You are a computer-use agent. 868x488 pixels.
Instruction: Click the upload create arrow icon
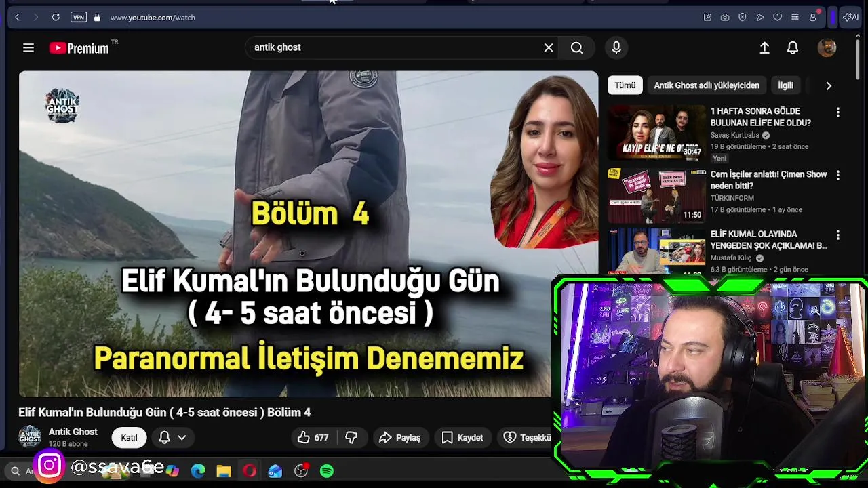tap(764, 47)
